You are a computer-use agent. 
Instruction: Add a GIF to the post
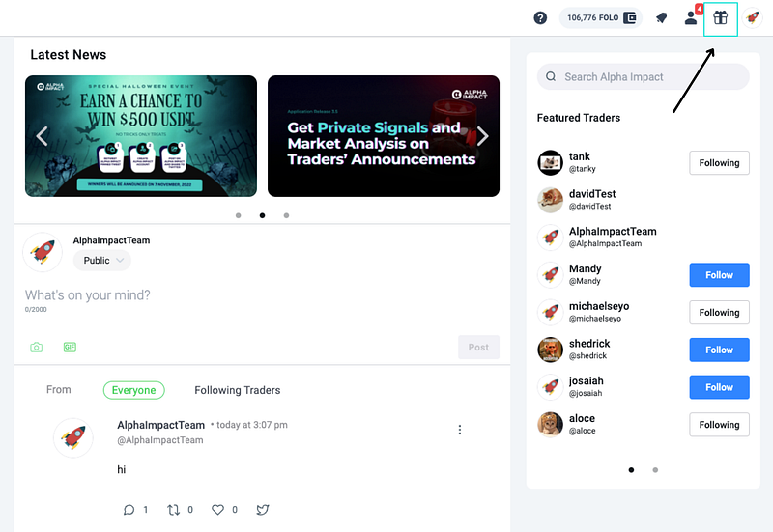70,348
